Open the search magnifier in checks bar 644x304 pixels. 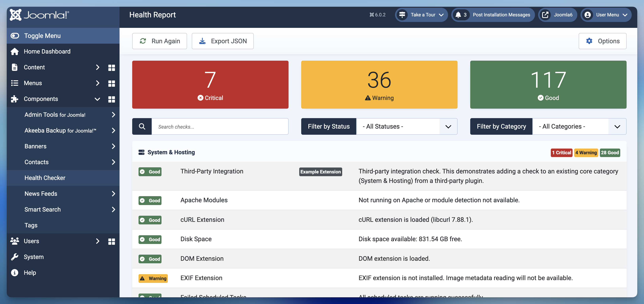(x=142, y=126)
